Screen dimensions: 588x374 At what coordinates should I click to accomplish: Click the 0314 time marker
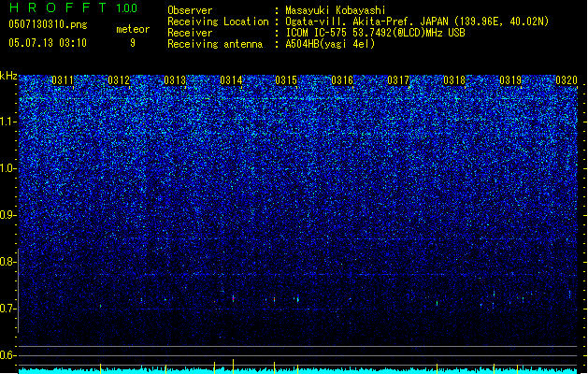(231, 80)
